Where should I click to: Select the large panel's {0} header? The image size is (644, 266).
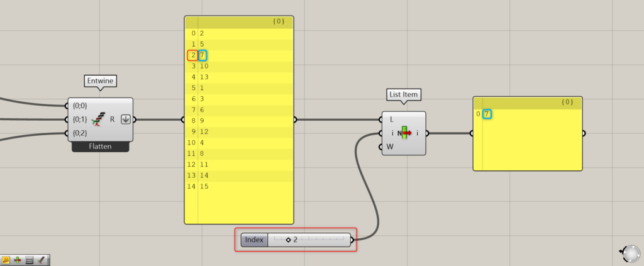(x=239, y=21)
